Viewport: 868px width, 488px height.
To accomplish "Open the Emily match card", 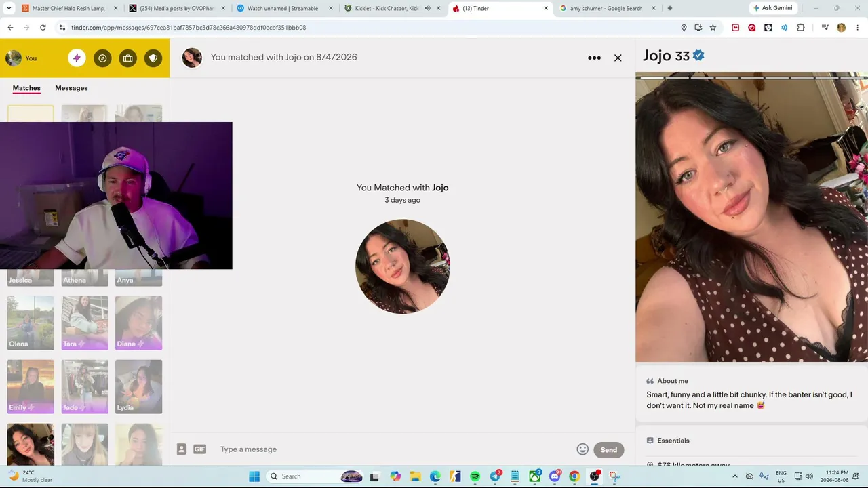I will [31, 386].
